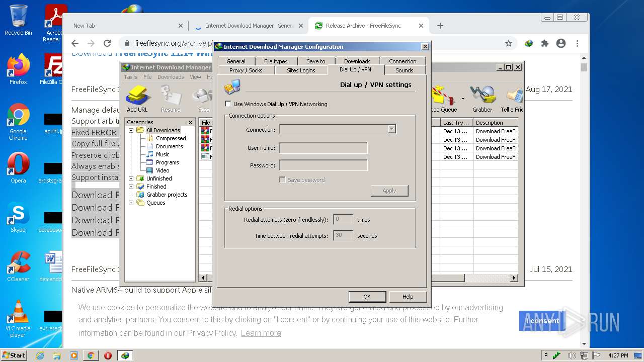Open the Sites Logins tab
The image size is (644, 362).
301,70
